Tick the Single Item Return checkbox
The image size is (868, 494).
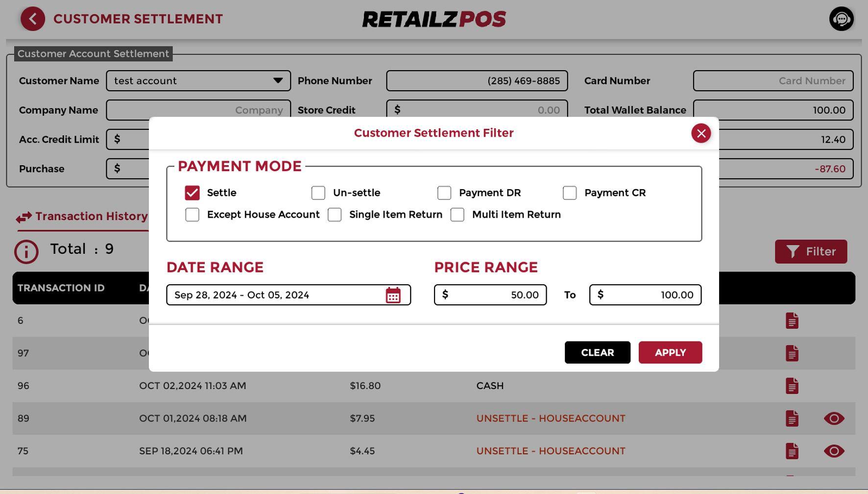(x=335, y=215)
